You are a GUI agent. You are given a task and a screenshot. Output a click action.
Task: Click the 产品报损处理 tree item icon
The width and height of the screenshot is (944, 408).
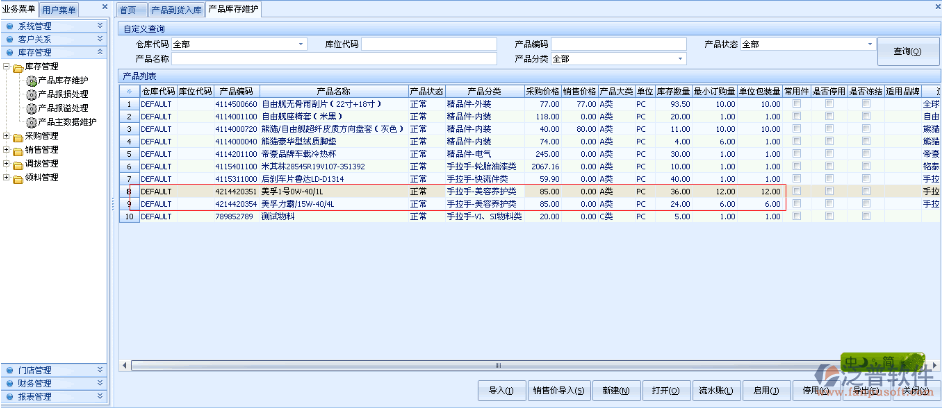coord(31,94)
